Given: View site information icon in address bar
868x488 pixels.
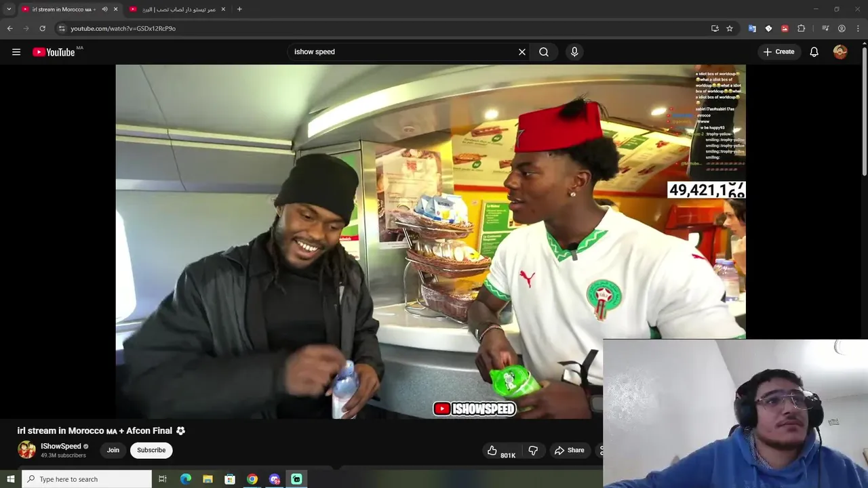Looking at the screenshot, I should coord(61,28).
